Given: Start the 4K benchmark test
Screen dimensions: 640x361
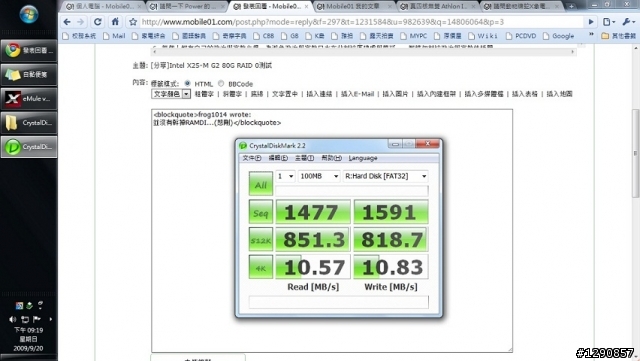Looking at the screenshot, I should click(261, 267).
